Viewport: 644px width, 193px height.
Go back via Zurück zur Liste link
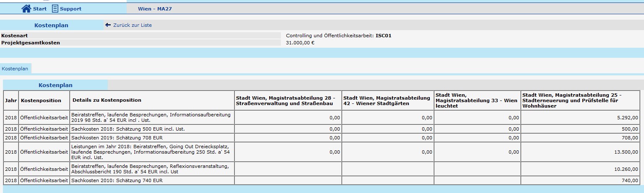(132, 25)
